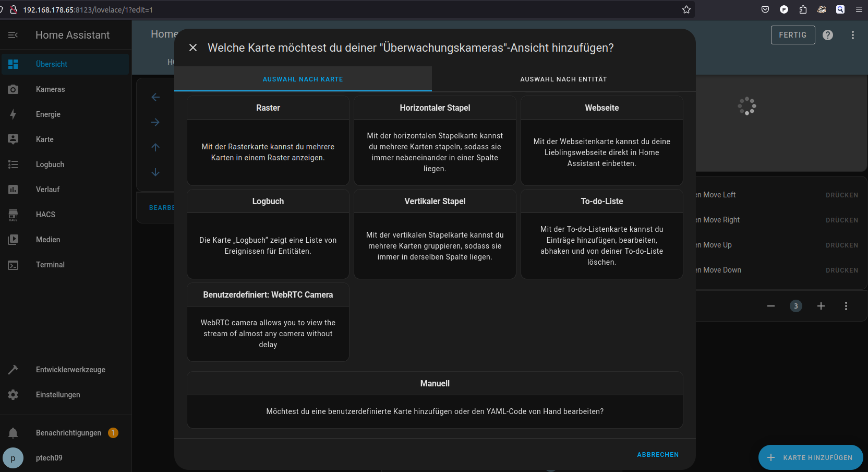Pick the Horizontaler Stapel card

click(435, 140)
